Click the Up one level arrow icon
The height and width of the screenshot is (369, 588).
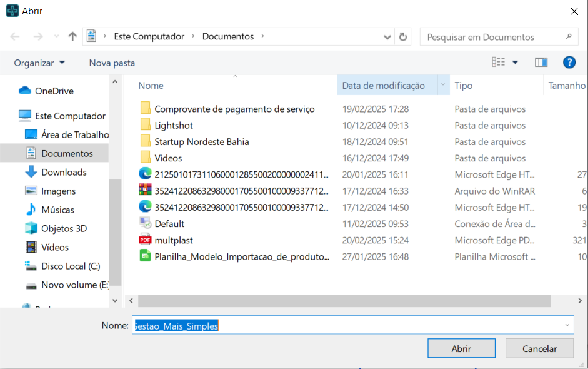click(72, 37)
